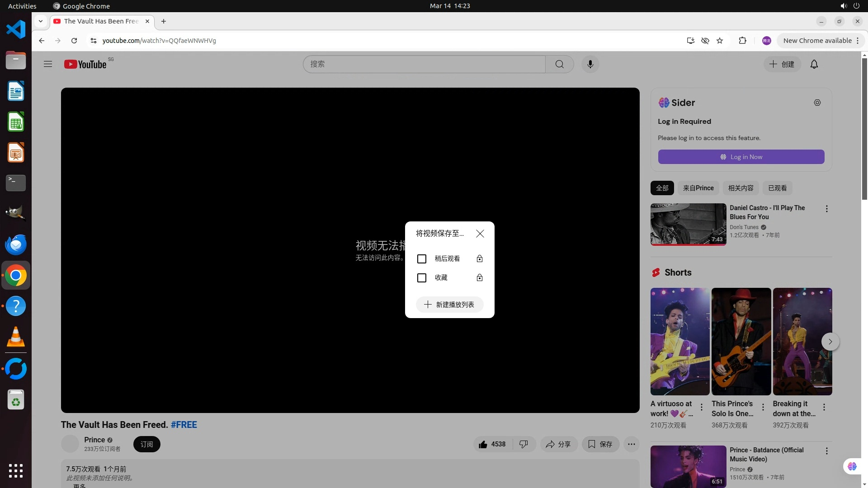The image size is (868, 488).
Task: Open the notifications bell
Action: 814,64
